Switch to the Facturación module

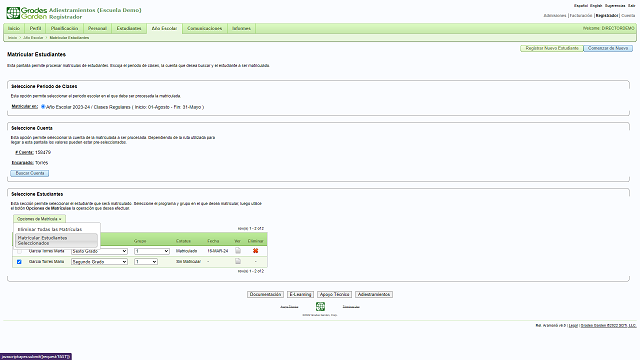pos(581,16)
